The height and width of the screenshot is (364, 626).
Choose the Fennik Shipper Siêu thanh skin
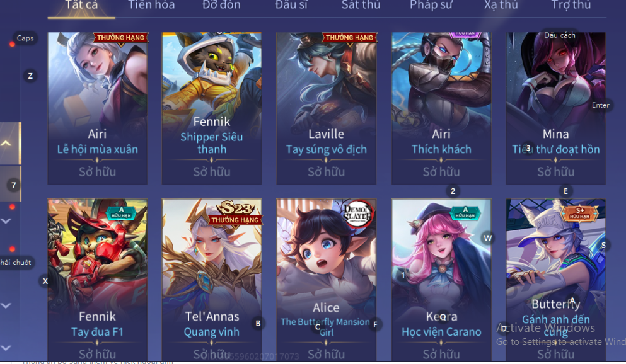pos(212,108)
